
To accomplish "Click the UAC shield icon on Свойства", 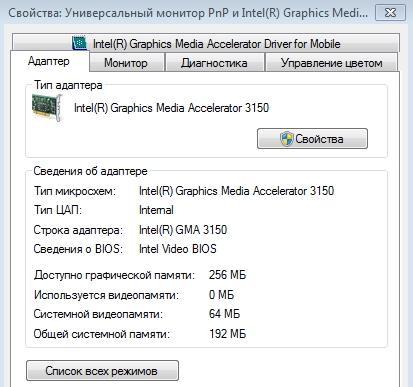I will click(286, 139).
